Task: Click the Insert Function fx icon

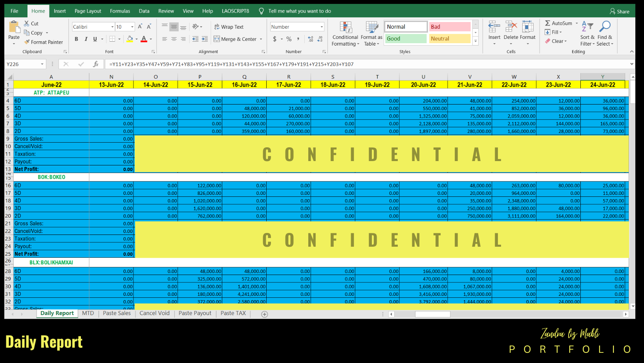Action: tap(95, 64)
